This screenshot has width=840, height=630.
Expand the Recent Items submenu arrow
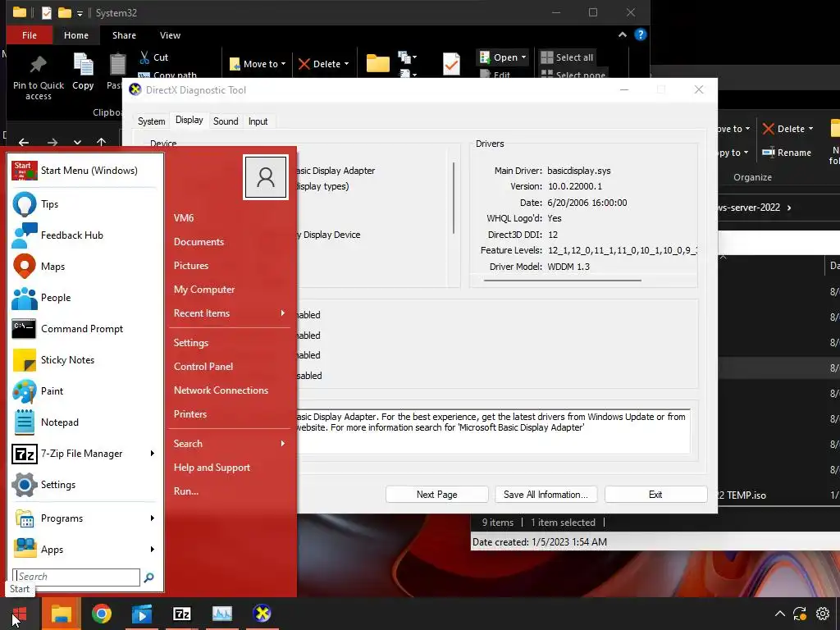pos(283,313)
